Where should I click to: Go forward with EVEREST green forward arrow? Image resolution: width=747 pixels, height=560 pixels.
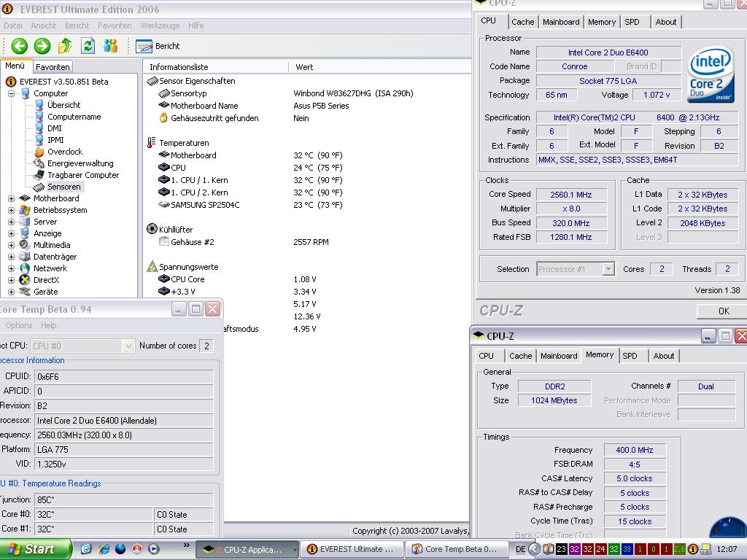point(42,46)
